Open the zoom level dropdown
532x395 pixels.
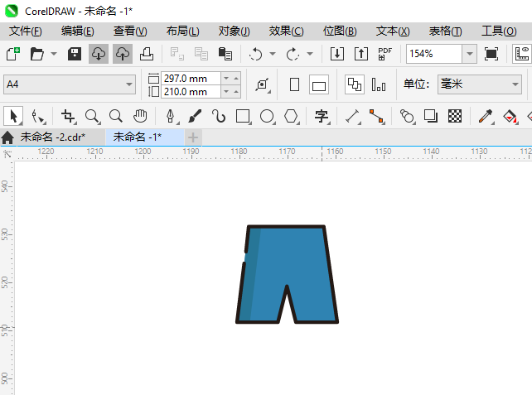470,54
